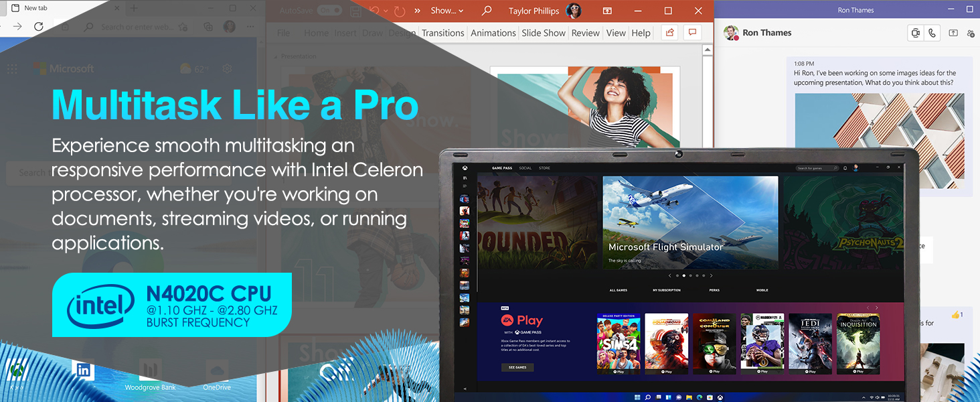Go to the next featured game in Xbox carousel

pos(711,275)
